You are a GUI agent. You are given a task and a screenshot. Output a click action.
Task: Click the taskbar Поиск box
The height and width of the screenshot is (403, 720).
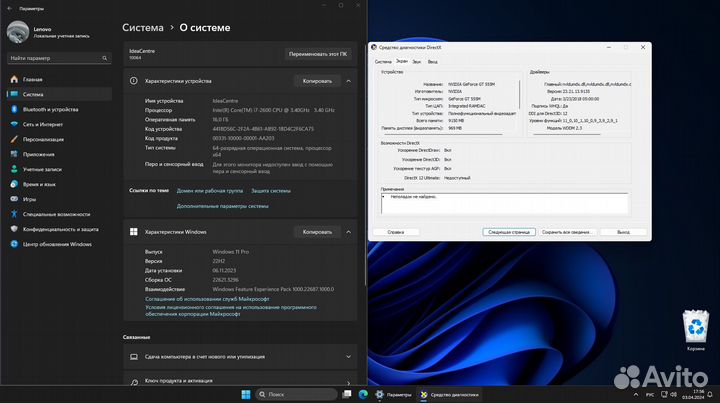(296, 394)
